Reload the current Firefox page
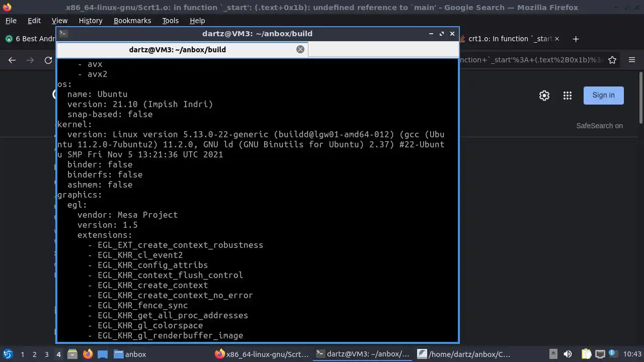 coord(48,60)
